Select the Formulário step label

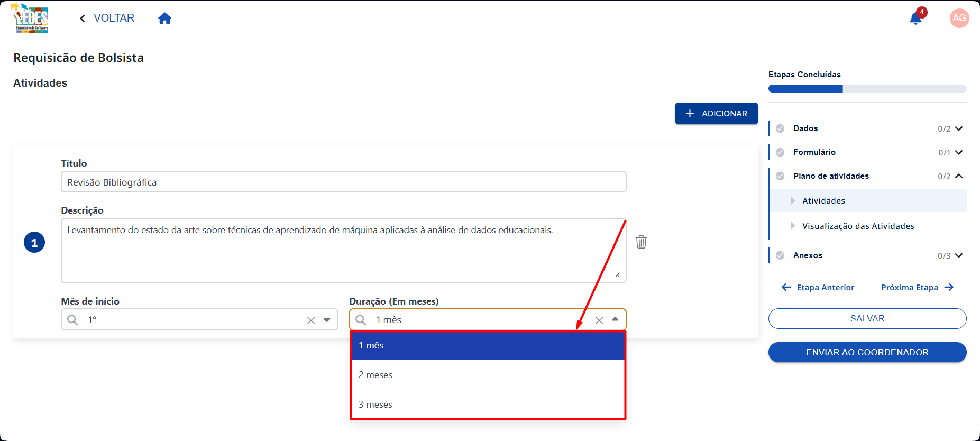(814, 152)
